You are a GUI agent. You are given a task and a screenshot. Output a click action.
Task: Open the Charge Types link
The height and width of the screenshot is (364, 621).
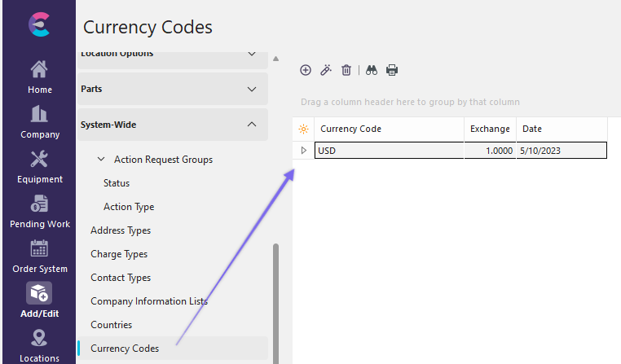(x=119, y=254)
